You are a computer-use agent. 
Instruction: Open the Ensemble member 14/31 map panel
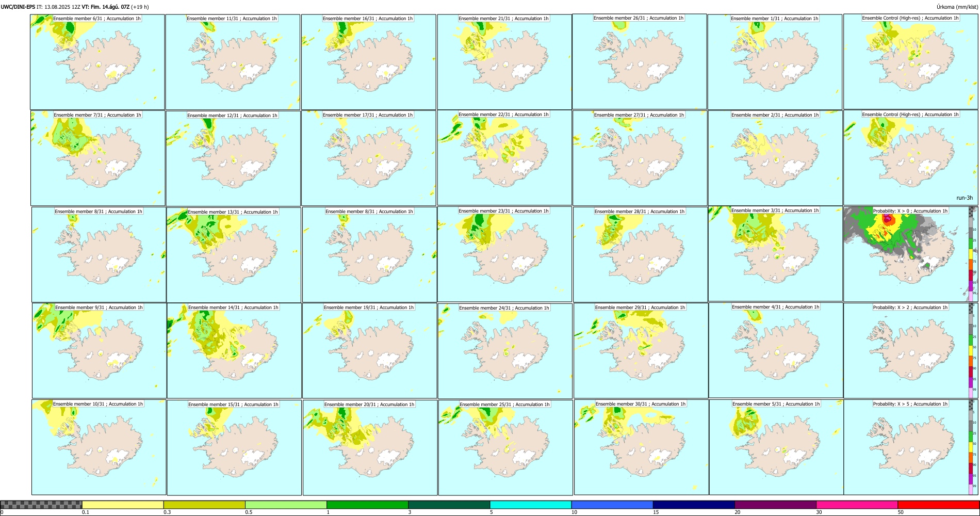(234, 351)
